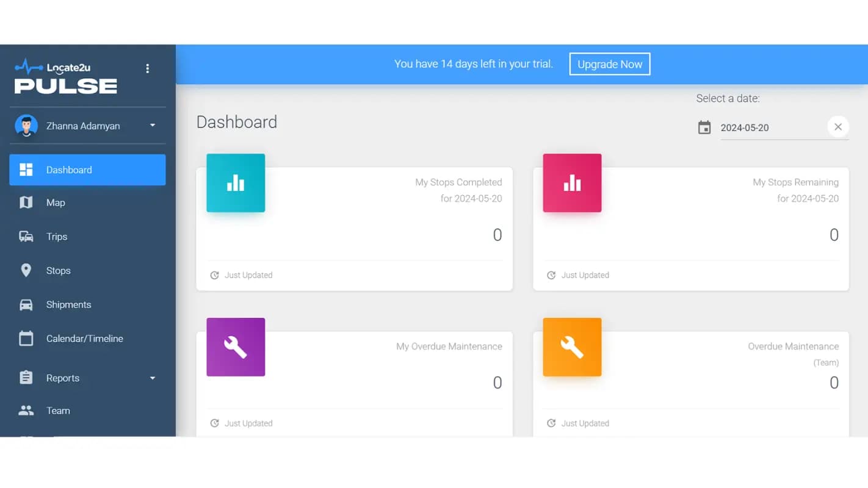Select the Dashboard menu item
This screenshot has width=868, height=488.
[87, 170]
